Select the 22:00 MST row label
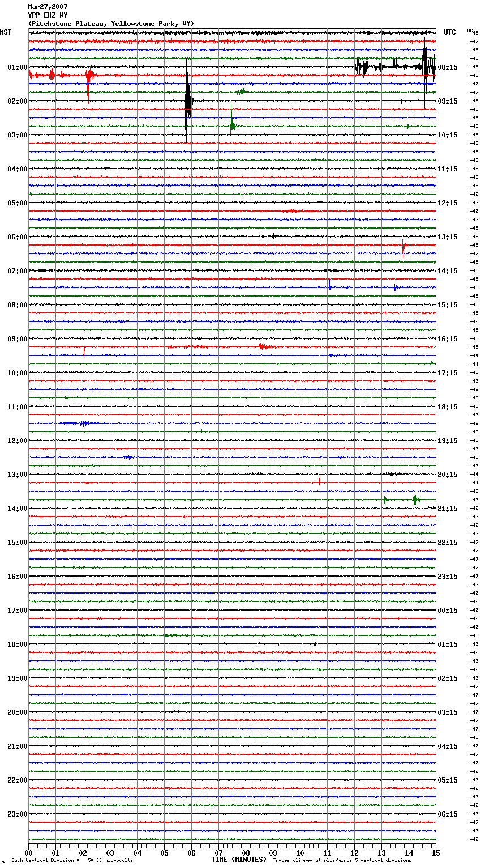Screen dimensions: 481x868 (x=18, y=780)
